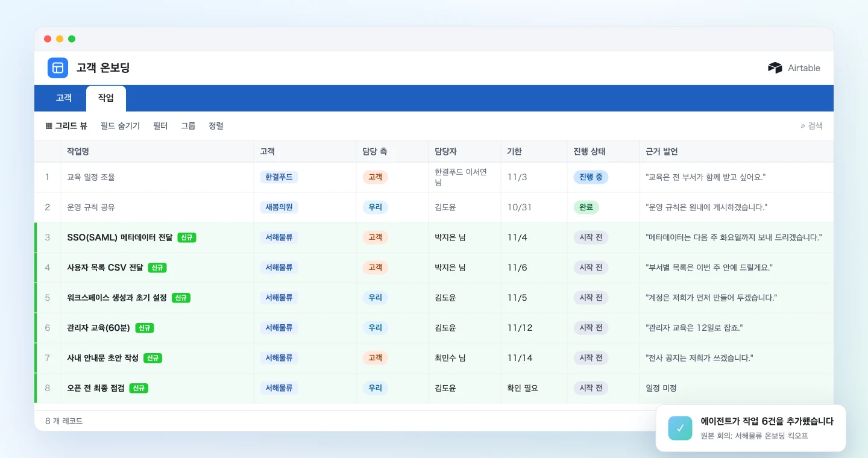
Task: Open the 필터 option in the toolbar
Action: (x=160, y=126)
